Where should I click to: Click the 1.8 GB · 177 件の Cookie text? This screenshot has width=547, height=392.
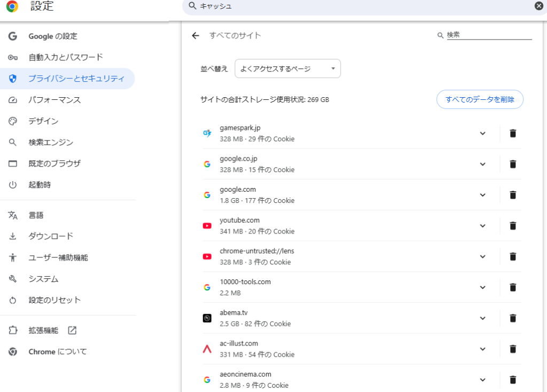[257, 200]
